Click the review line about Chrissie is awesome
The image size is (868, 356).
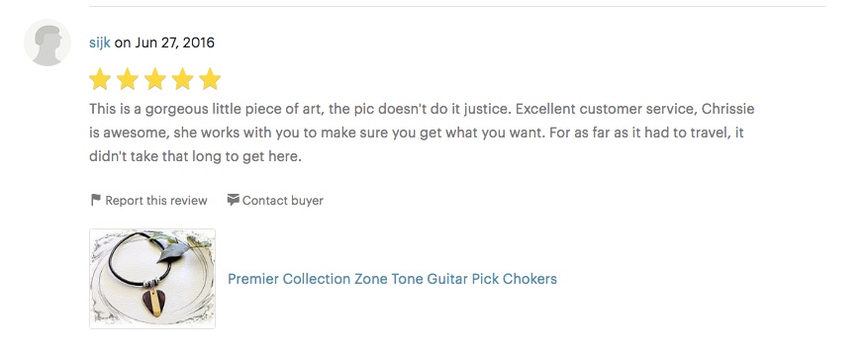[x=417, y=133]
